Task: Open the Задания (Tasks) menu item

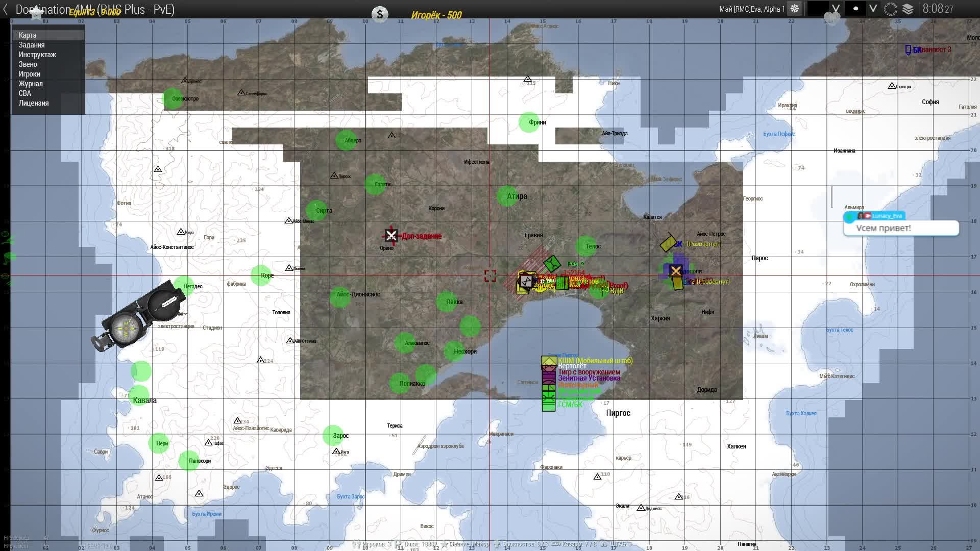Action: click(x=32, y=45)
